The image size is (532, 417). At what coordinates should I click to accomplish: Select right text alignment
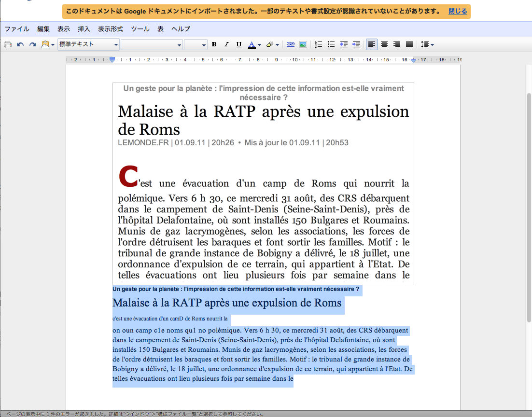pyautogui.click(x=397, y=44)
